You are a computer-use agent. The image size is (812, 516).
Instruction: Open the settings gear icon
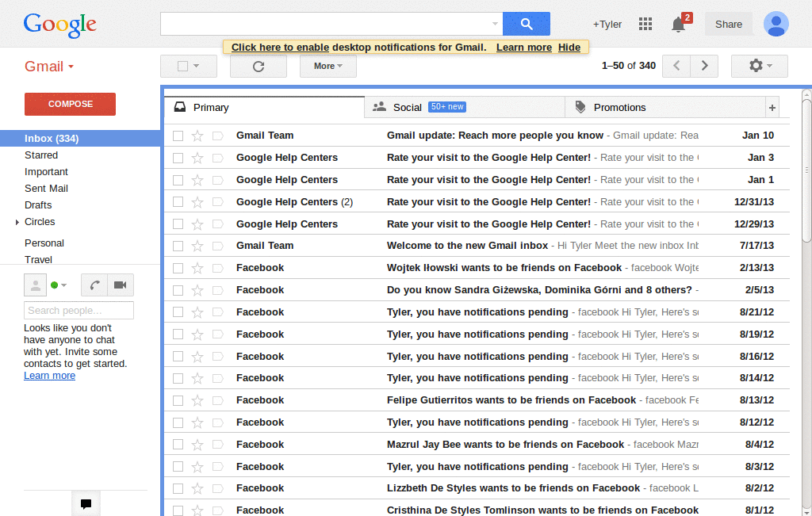tap(753, 66)
